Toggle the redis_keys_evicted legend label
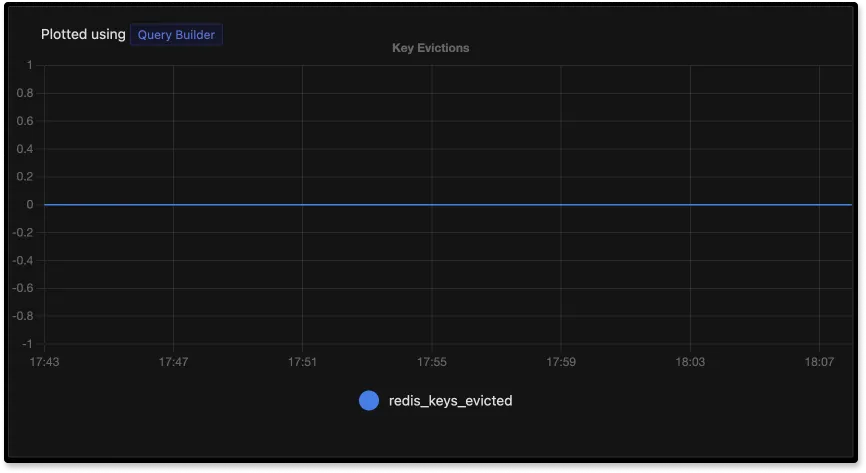 [450, 401]
